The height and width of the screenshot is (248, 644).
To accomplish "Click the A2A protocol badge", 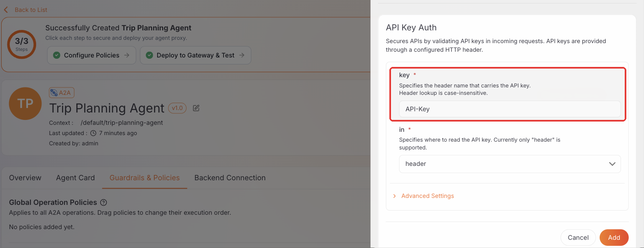I will click(x=62, y=93).
